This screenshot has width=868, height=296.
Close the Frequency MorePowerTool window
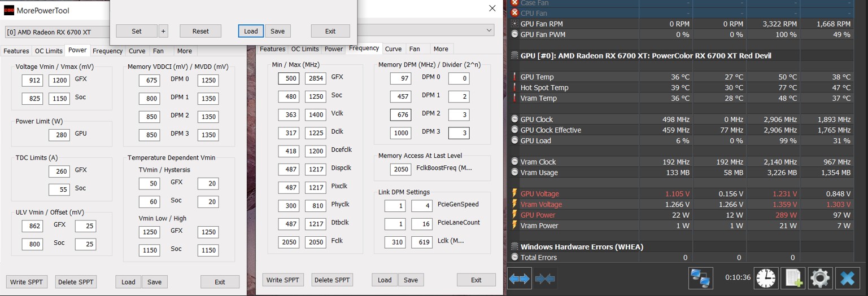coord(492,8)
